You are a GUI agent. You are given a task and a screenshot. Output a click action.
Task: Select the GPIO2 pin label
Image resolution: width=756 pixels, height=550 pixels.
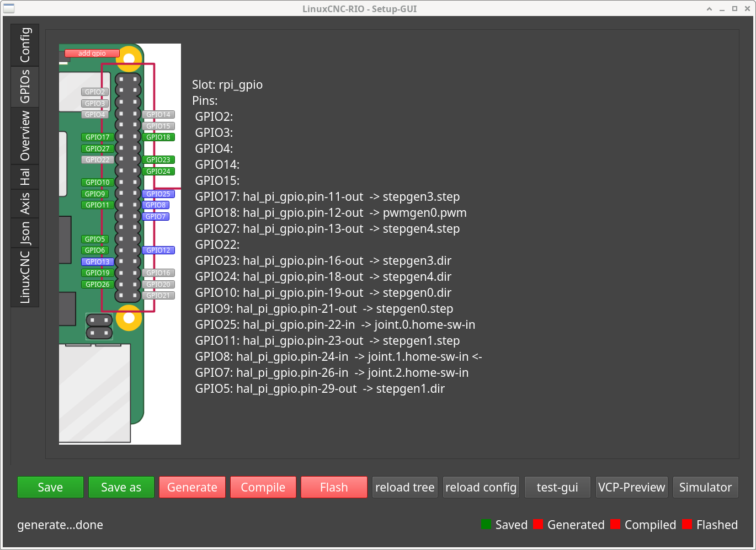tap(95, 92)
